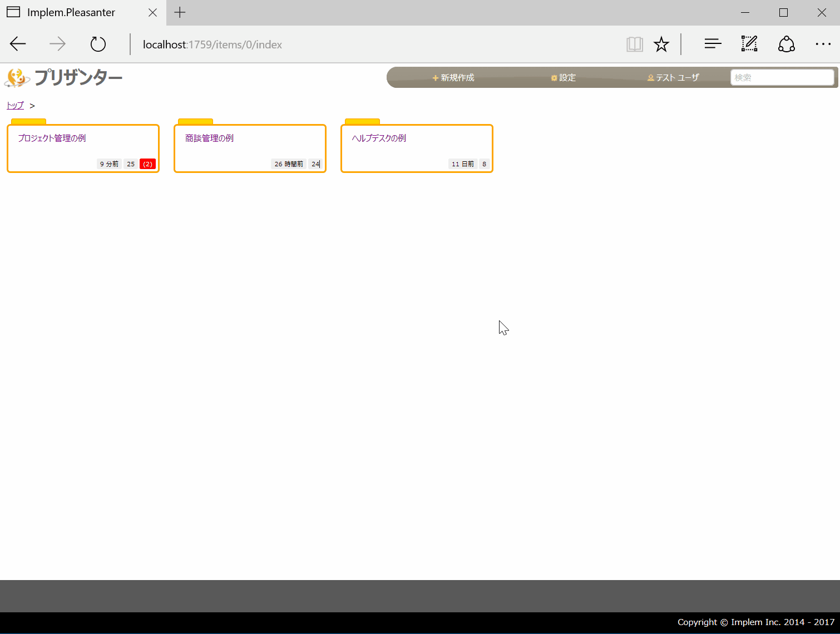This screenshot has width=840, height=634.
Task: Click the 11 日前 timestamp
Action: [x=463, y=164]
